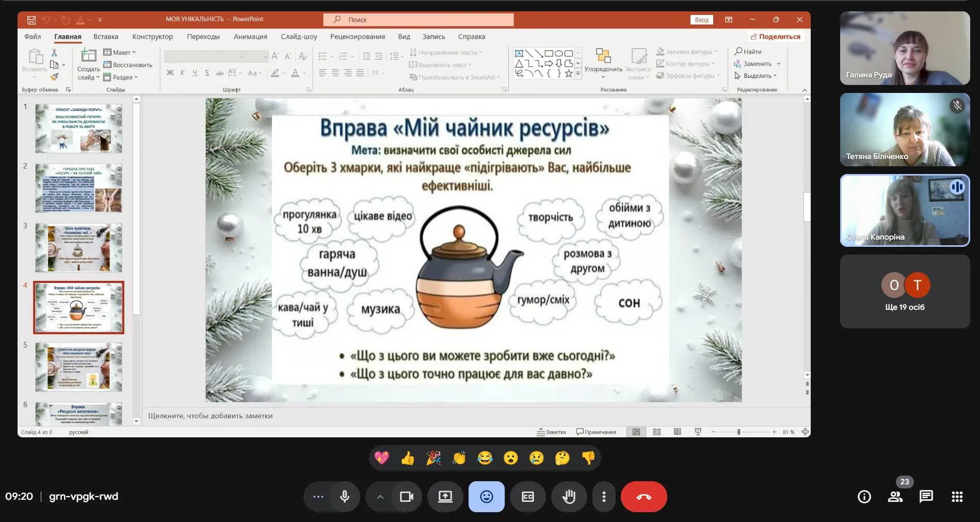Open the activities grid icon
Screen dimensions: 980x522
point(957,497)
